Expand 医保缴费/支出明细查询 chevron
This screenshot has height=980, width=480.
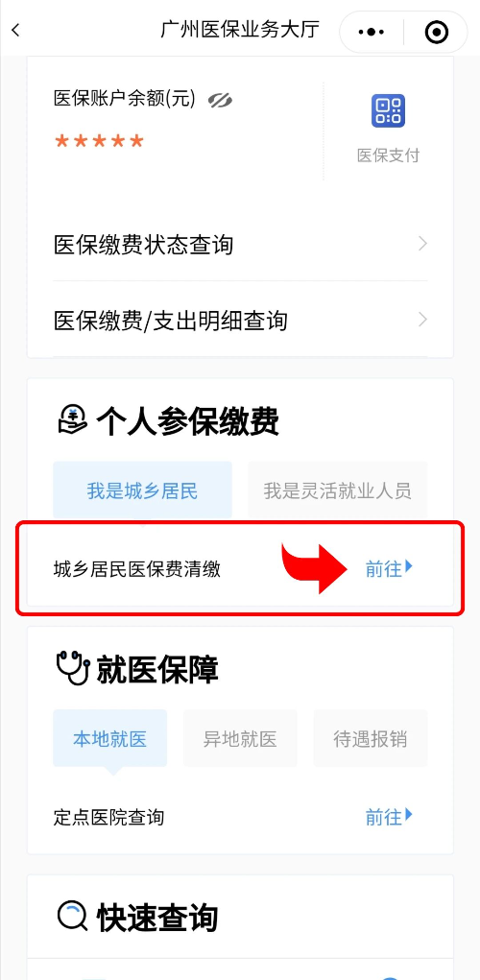point(423,320)
